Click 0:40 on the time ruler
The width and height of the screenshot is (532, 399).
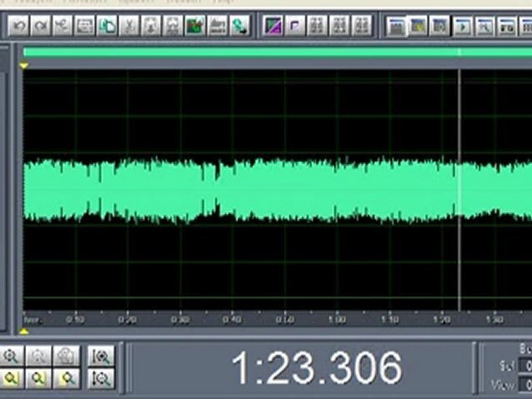(x=232, y=320)
